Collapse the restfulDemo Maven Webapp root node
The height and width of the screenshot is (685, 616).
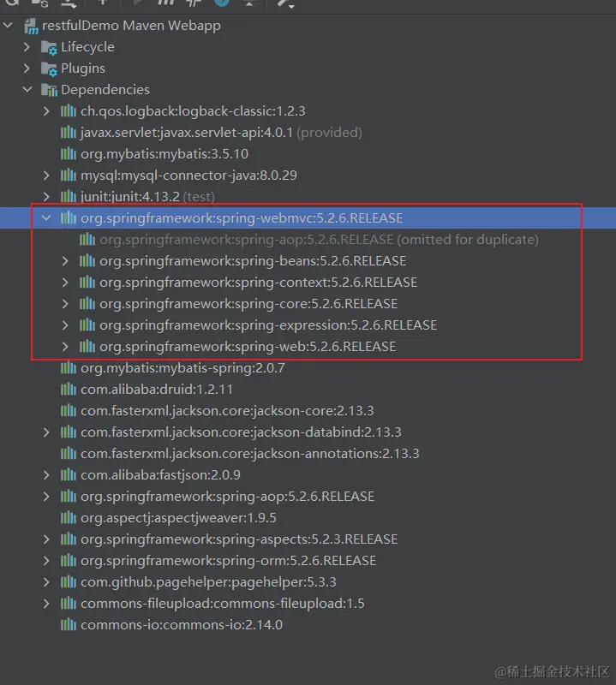click(x=8, y=26)
